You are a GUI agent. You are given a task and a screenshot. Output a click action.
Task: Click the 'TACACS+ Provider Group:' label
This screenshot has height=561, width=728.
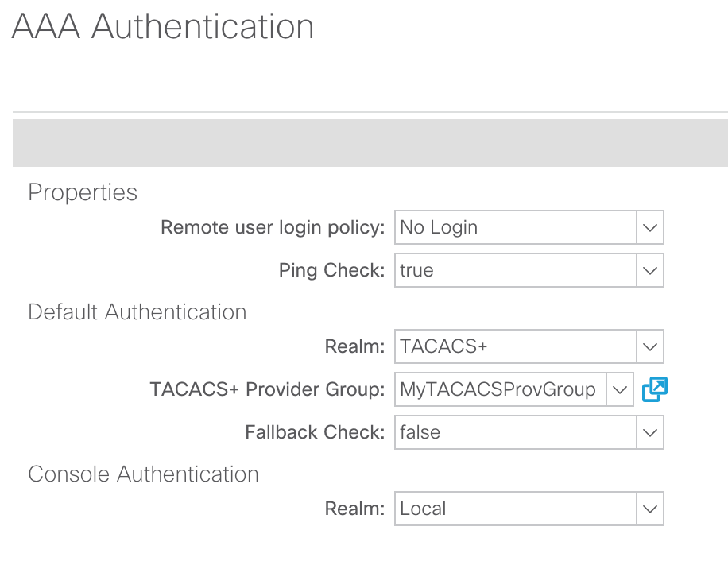(267, 389)
